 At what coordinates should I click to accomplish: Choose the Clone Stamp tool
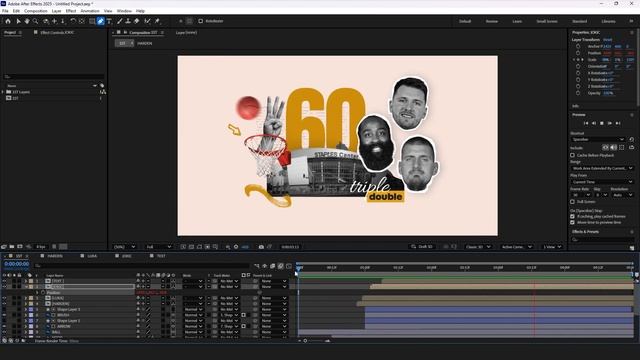(x=128, y=21)
